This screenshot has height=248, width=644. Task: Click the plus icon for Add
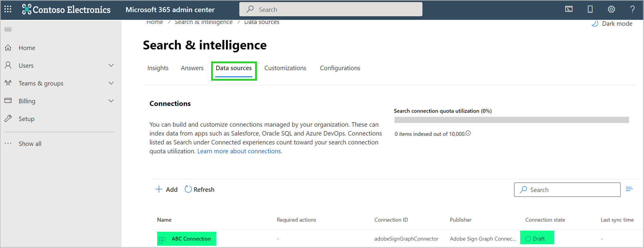pyautogui.click(x=159, y=189)
